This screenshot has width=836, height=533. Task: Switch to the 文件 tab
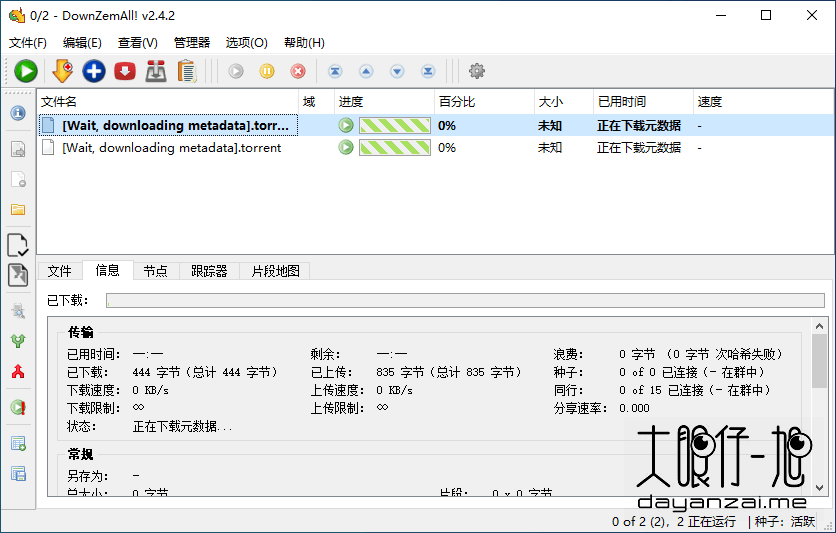[x=59, y=271]
